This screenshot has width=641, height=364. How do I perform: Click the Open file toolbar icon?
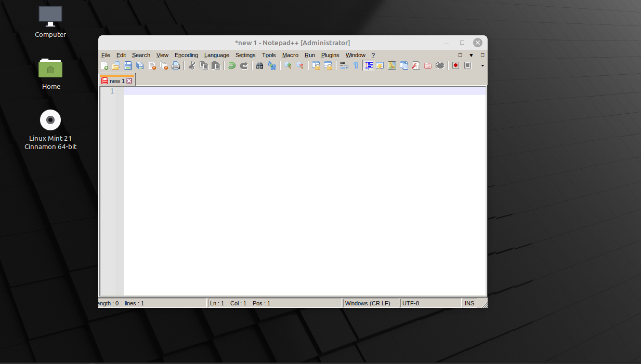(116, 65)
